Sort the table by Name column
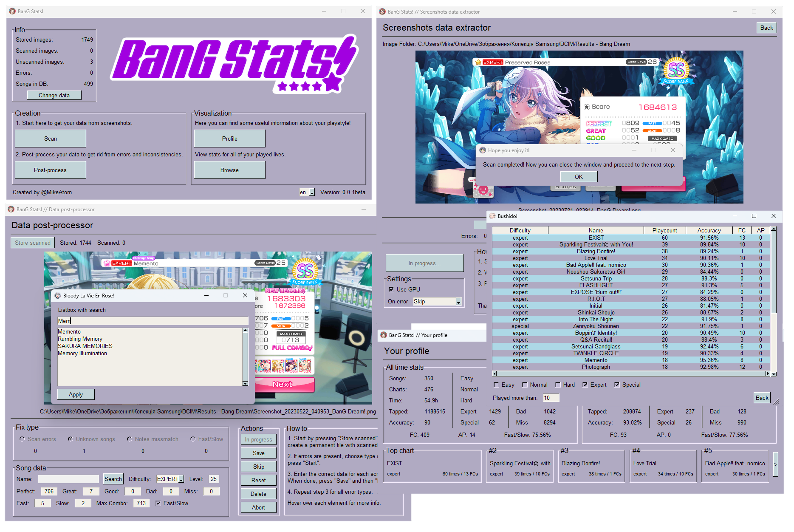The image size is (794, 532). 596,231
